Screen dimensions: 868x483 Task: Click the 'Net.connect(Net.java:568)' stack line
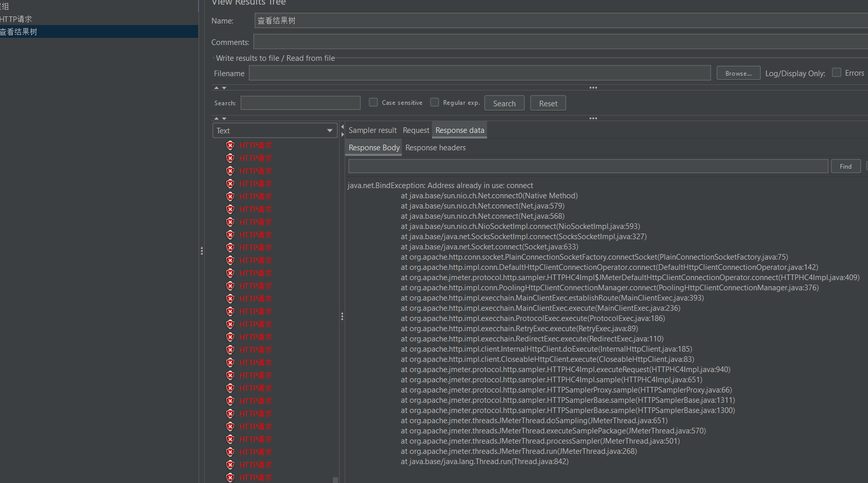pos(483,216)
